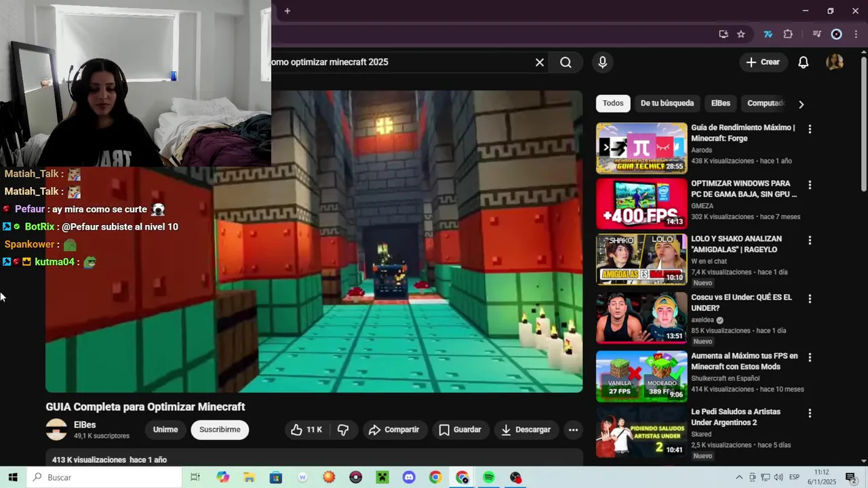
Task: Open the 7TV extension icon
Action: pos(768,34)
